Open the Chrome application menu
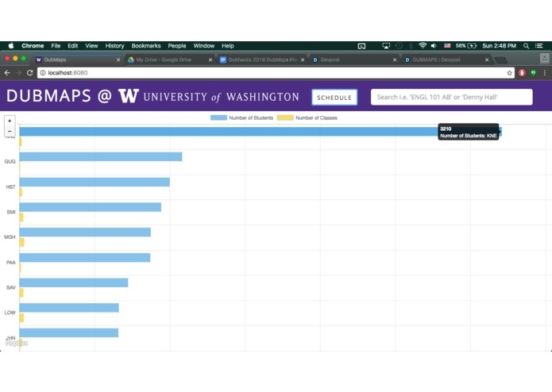Screen dimensions: 552x392 pos(33,46)
